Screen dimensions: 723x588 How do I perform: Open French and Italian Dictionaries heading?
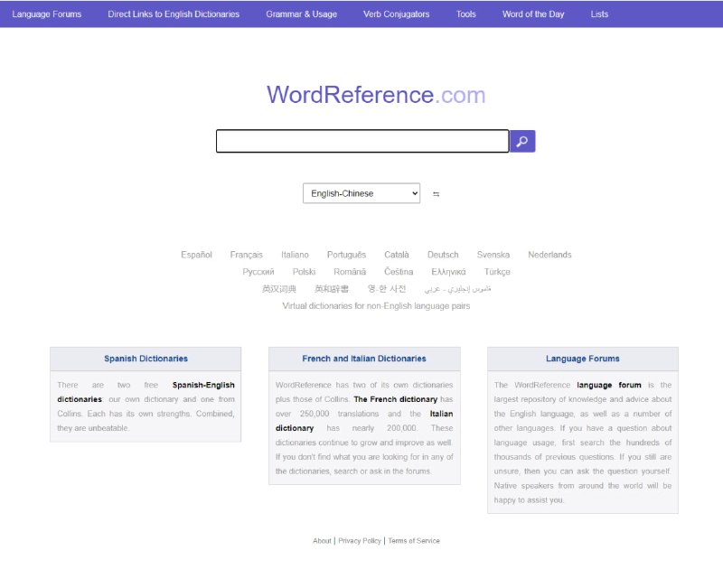pyautogui.click(x=364, y=359)
